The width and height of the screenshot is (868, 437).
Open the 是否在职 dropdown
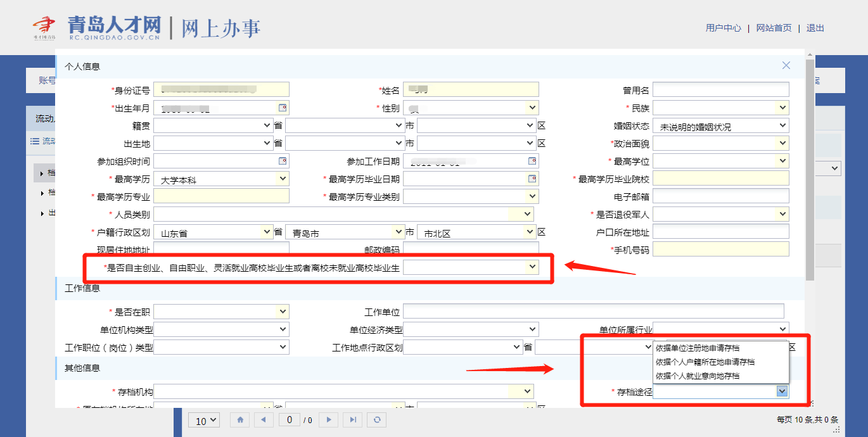(x=283, y=311)
